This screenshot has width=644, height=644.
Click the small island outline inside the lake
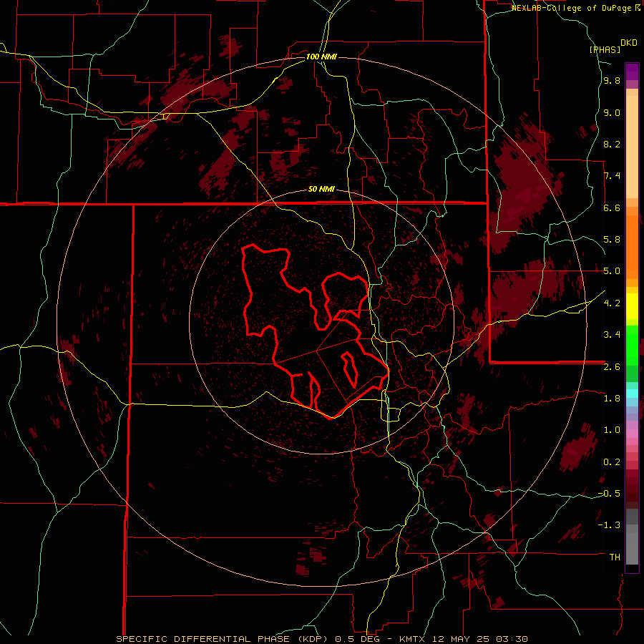pyautogui.click(x=349, y=369)
